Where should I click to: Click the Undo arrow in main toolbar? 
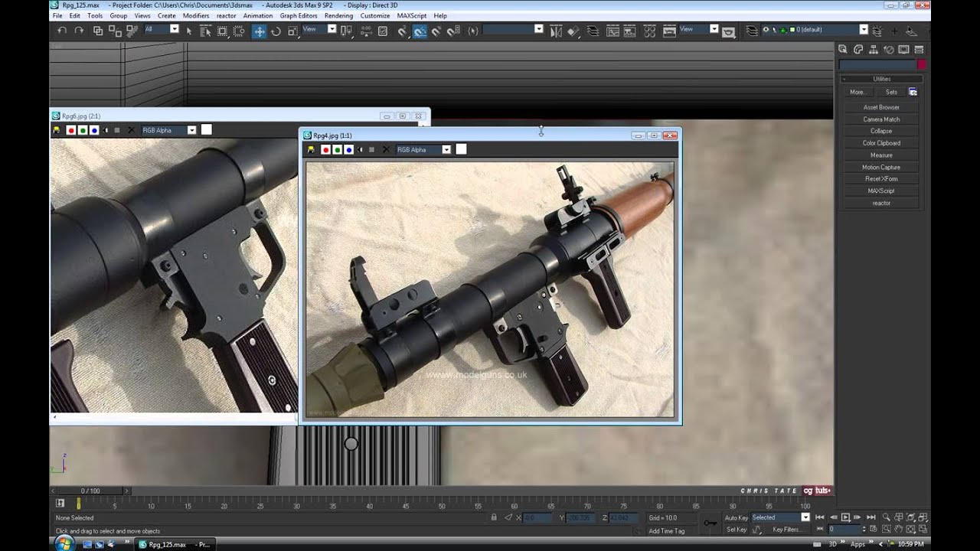pyautogui.click(x=62, y=31)
